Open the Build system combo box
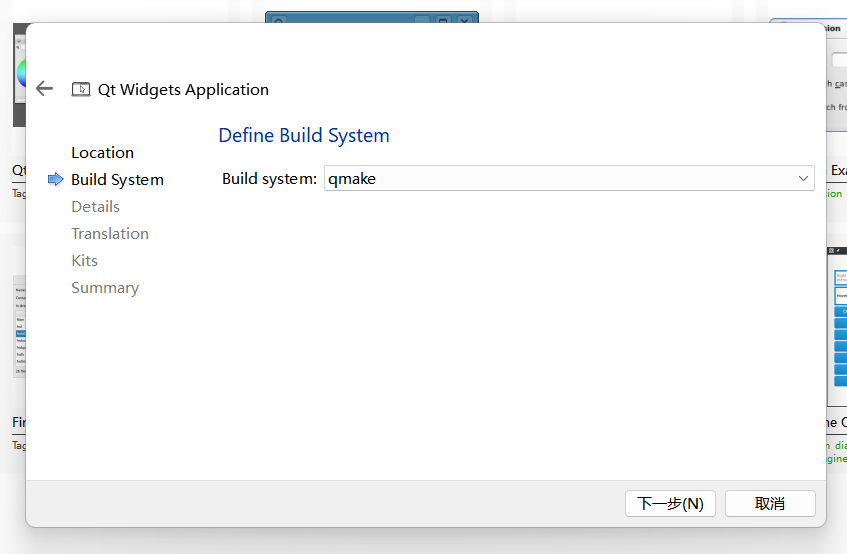Viewport: 847px width, 554px height. 569,178
